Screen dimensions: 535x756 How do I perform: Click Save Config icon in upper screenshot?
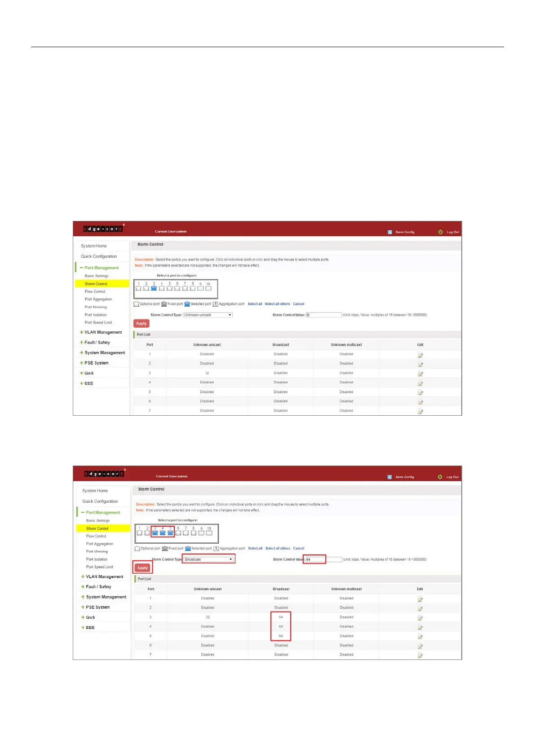pyautogui.click(x=390, y=232)
